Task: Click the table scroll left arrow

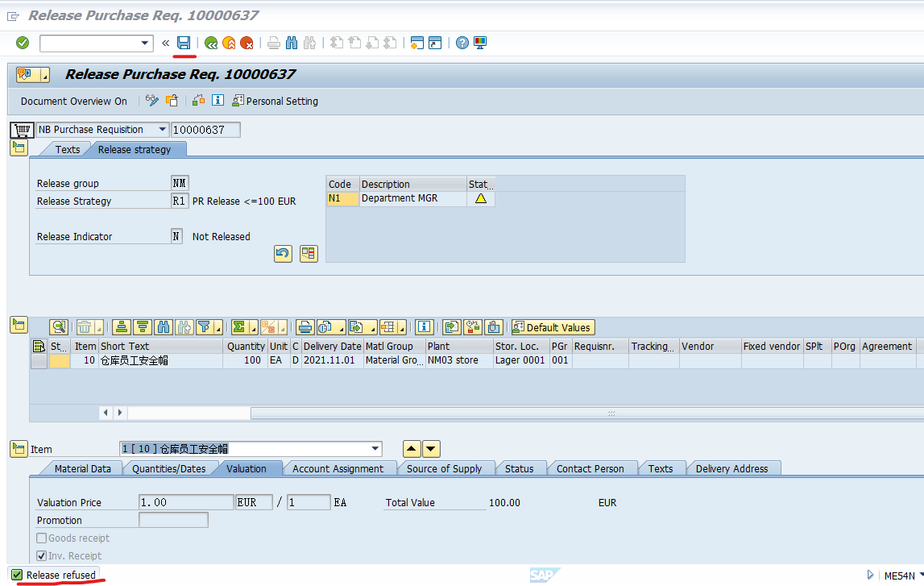Action: click(106, 413)
